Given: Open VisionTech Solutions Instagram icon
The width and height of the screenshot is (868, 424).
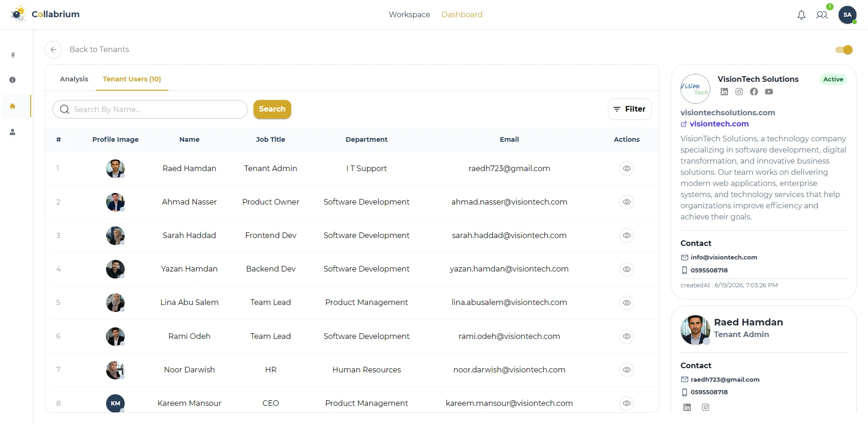Looking at the screenshot, I should pos(739,92).
